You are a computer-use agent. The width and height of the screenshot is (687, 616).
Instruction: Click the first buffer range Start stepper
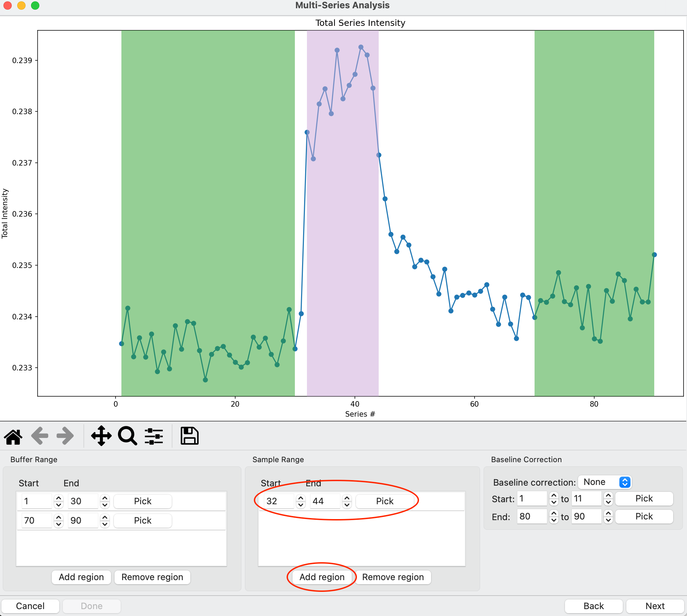click(x=59, y=501)
